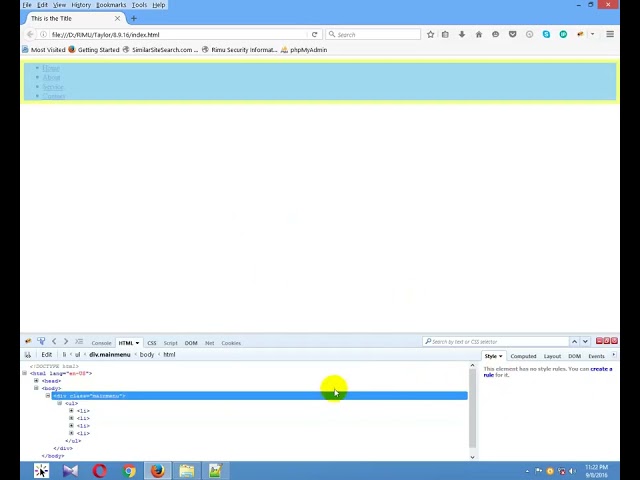Select html in the breadcrumb path
This screenshot has height=480, width=640.
(x=169, y=355)
